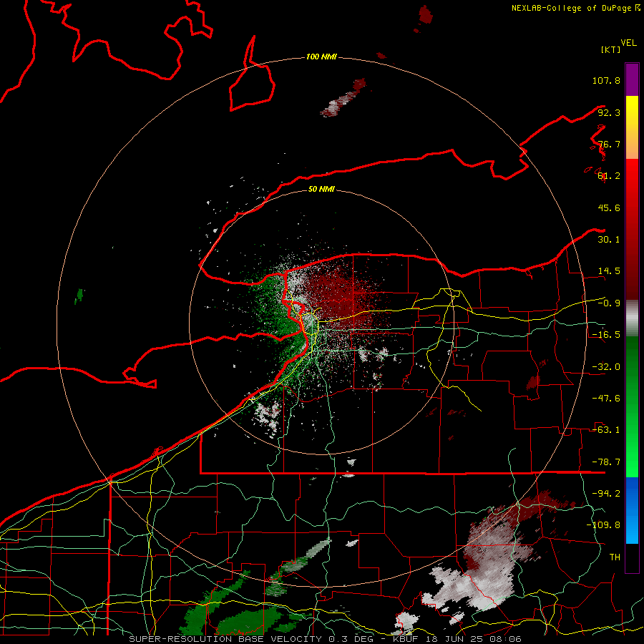Select the 30.1 scale value
Viewport: 644px width, 644px height.
609,240
